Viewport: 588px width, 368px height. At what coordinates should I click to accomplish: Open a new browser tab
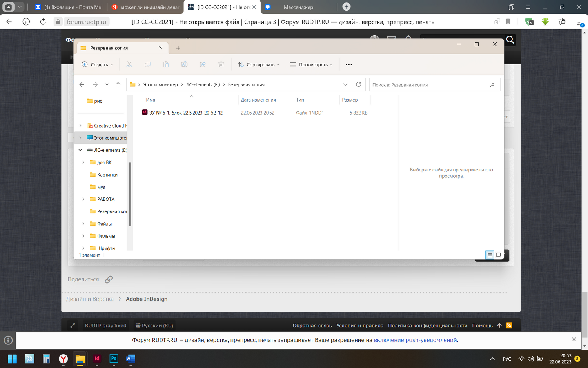click(347, 7)
